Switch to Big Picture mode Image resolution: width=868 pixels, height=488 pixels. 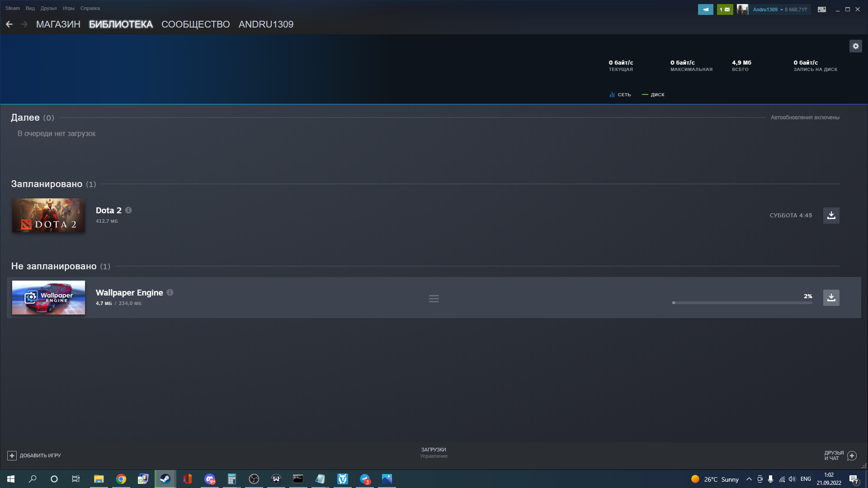point(822,9)
